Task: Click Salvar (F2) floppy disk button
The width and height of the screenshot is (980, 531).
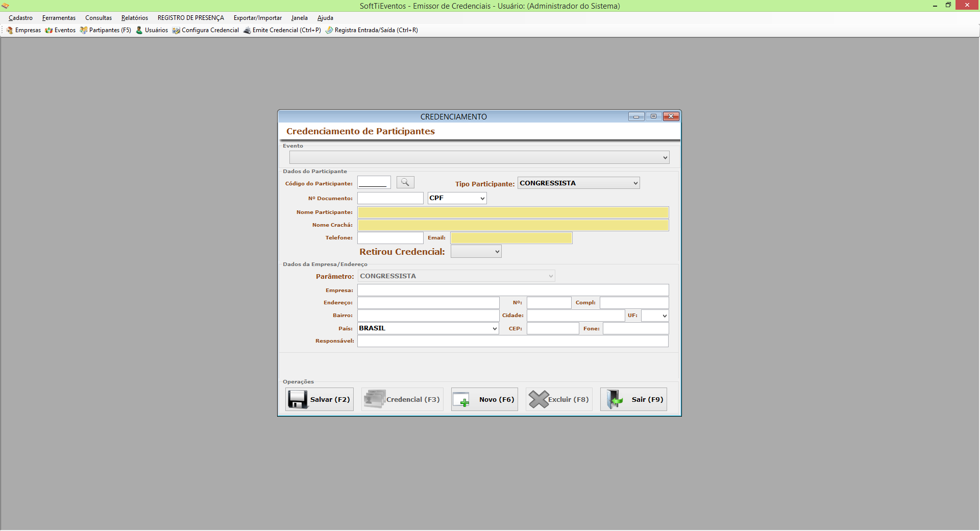Action: (x=320, y=399)
